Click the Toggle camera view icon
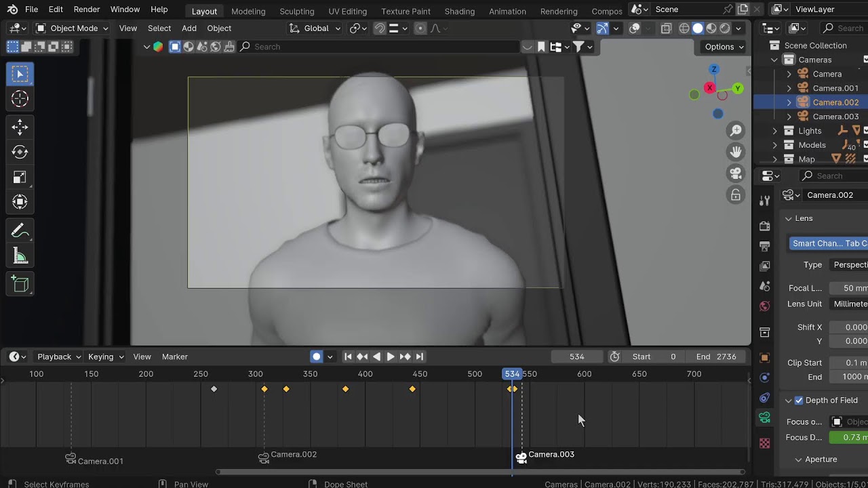This screenshot has height=488, width=868. pos(736,174)
